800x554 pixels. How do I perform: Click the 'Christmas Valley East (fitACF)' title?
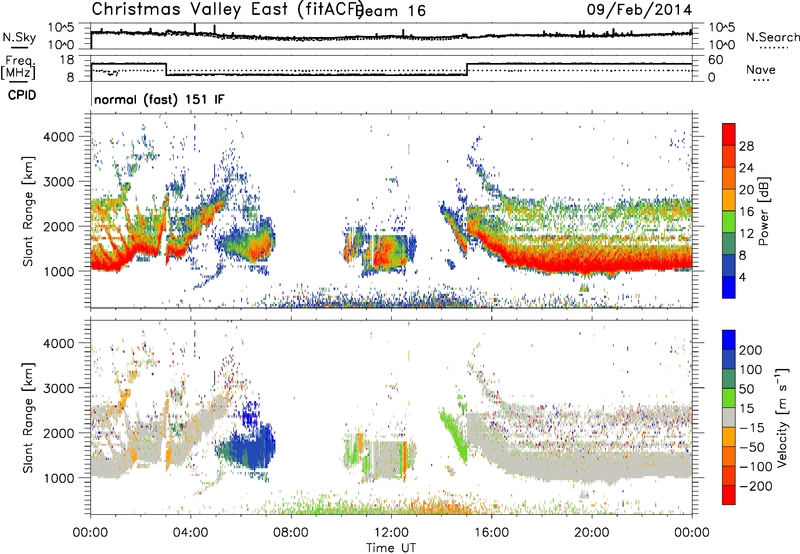227,10
